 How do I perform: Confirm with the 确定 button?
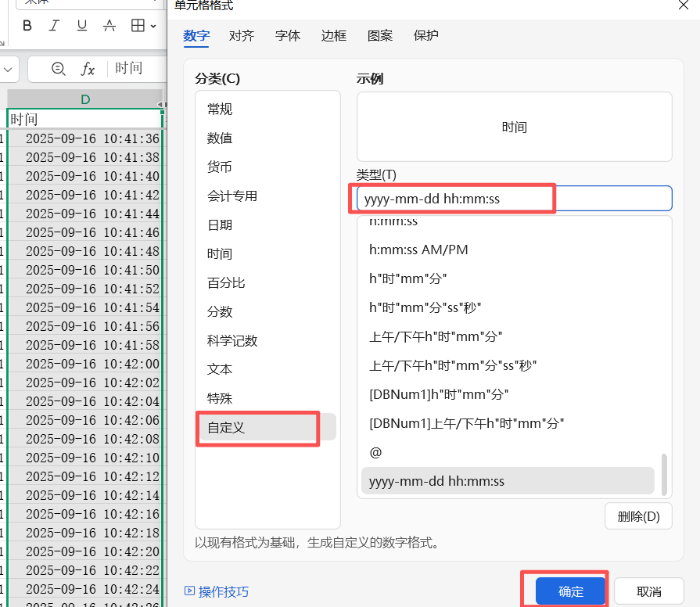pyautogui.click(x=570, y=591)
